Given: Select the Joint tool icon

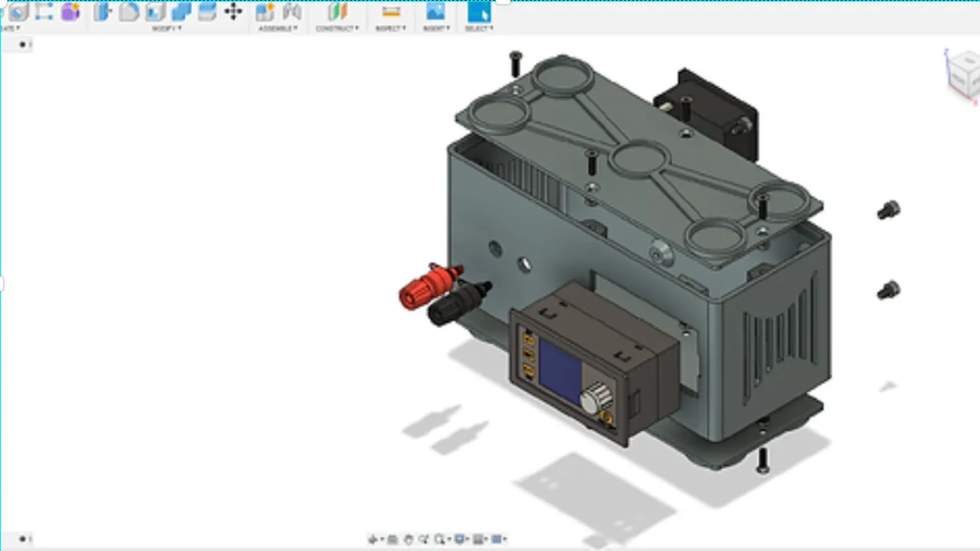Looking at the screenshot, I should point(292,11).
